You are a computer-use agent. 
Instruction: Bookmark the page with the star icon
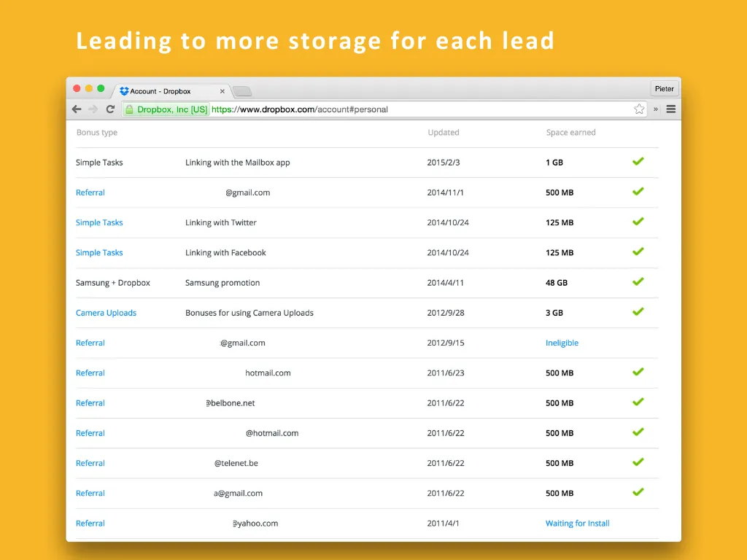click(639, 109)
